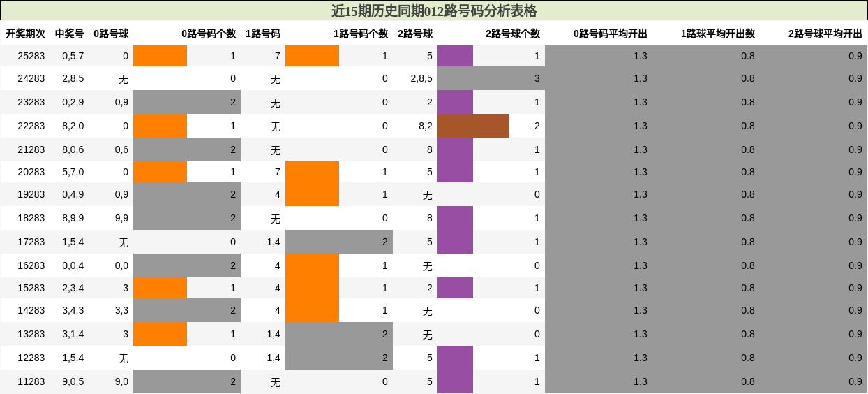Image resolution: width=868 pixels, height=394 pixels.
Task: Click the 0路号码平均开出 column header
Action: point(611,34)
